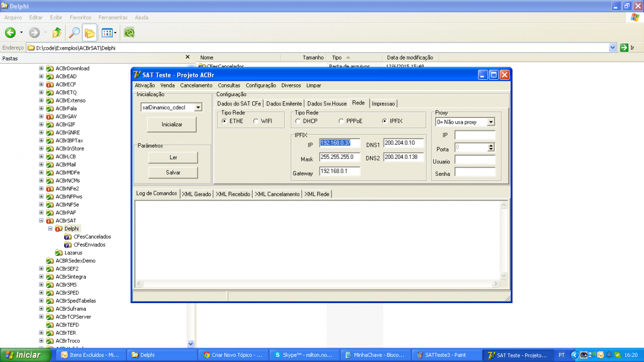
Task: Go up one folder level icon
Action: [x=57, y=33]
